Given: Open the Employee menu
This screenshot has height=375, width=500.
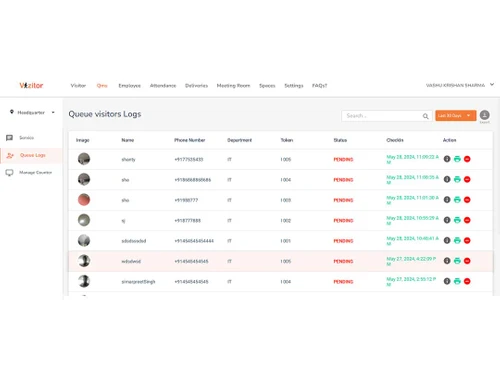Looking at the screenshot, I should pos(129,86).
